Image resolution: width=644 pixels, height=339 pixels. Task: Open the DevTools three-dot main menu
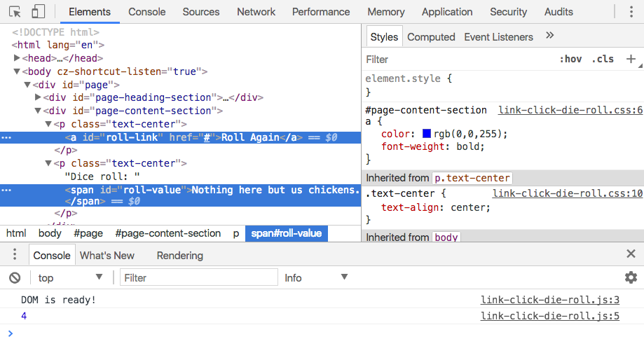click(631, 12)
